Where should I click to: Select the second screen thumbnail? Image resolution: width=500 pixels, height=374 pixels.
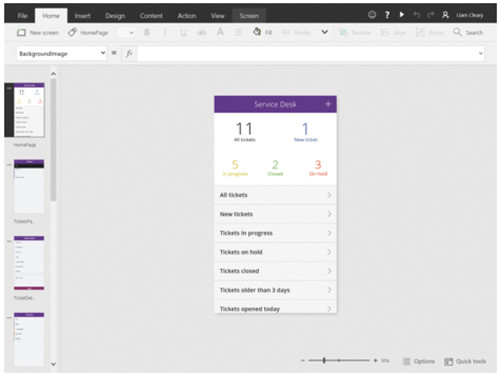point(29,186)
